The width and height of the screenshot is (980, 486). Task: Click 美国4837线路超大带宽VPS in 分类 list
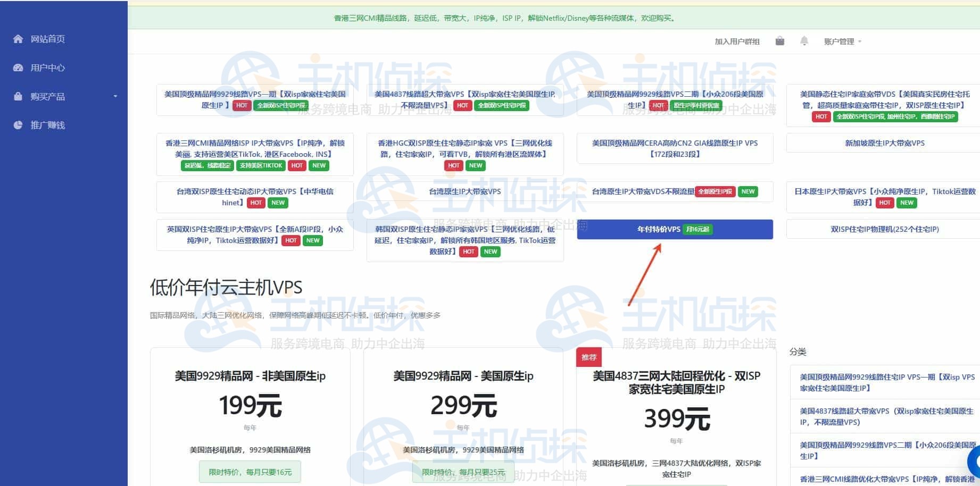tap(886, 416)
